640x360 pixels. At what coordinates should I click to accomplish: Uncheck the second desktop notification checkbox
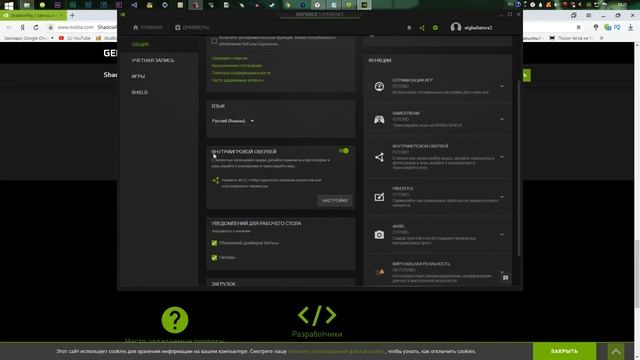214,258
